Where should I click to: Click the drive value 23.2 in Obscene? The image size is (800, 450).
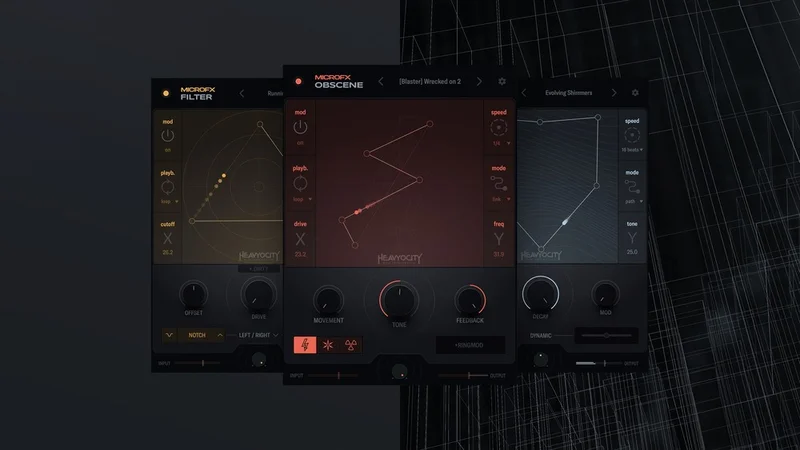[x=300, y=254]
